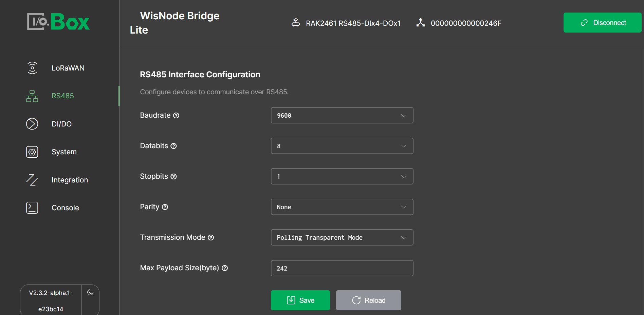The height and width of the screenshot is (315, 644).
Task: Open the Parity dropdown set to None
Action: pos(342,207)
